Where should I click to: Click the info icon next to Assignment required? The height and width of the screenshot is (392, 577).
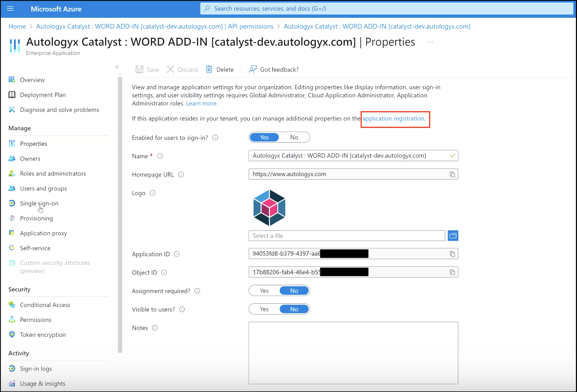point(197,291)
